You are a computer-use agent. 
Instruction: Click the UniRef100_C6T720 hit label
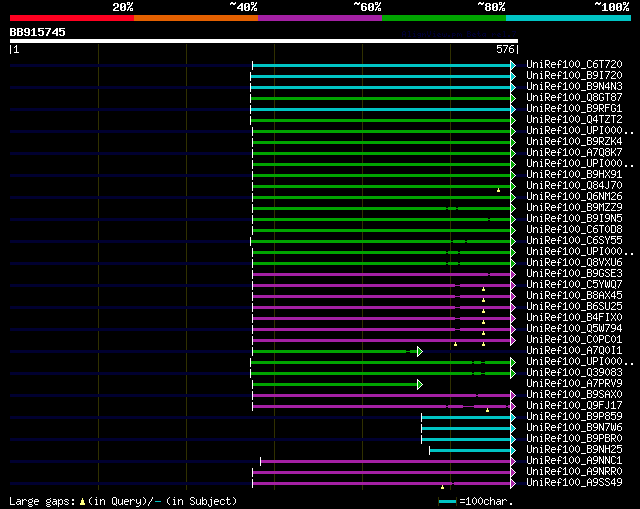[574, 64]
